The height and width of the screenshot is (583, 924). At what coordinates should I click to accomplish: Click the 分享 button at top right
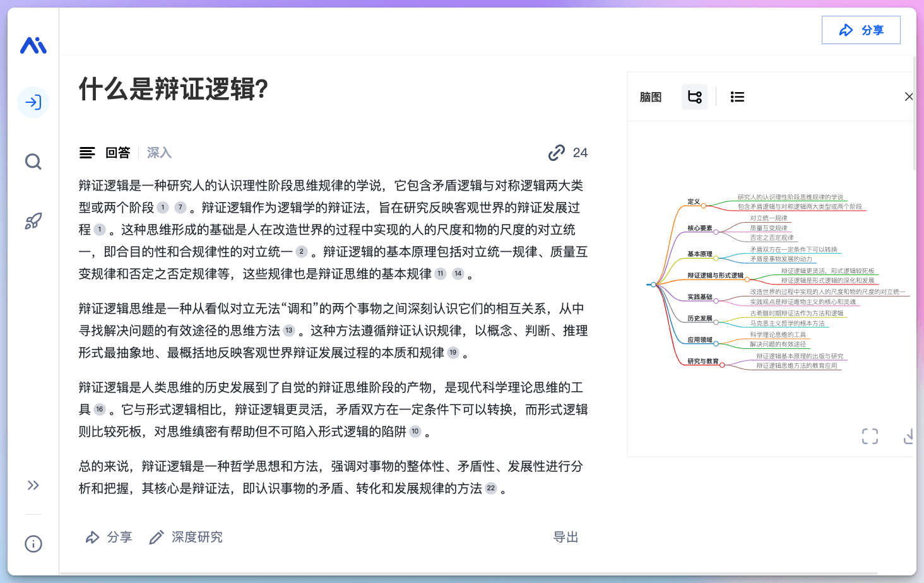coord(861,30)
